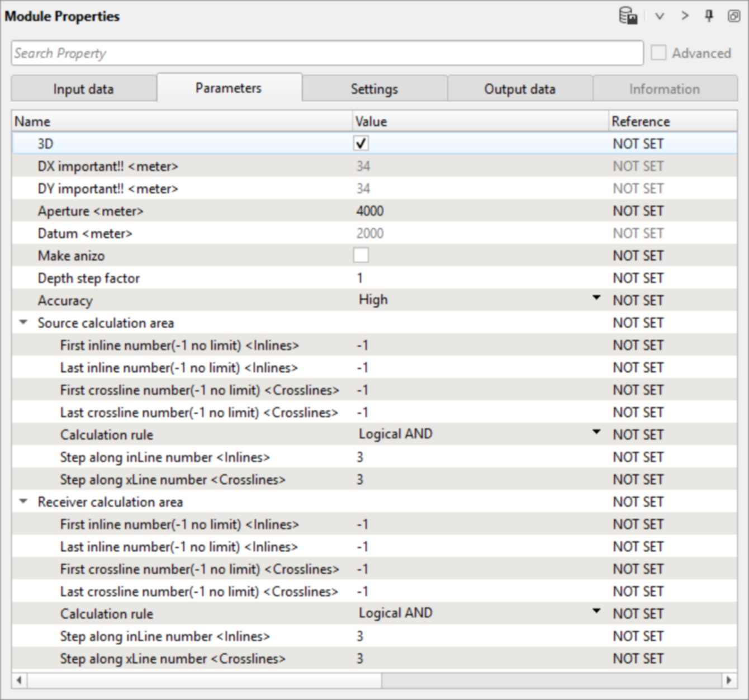This screenshot has height=700, width=749.
Task: Switch to the Input data tab
Action: pos(83,89)
